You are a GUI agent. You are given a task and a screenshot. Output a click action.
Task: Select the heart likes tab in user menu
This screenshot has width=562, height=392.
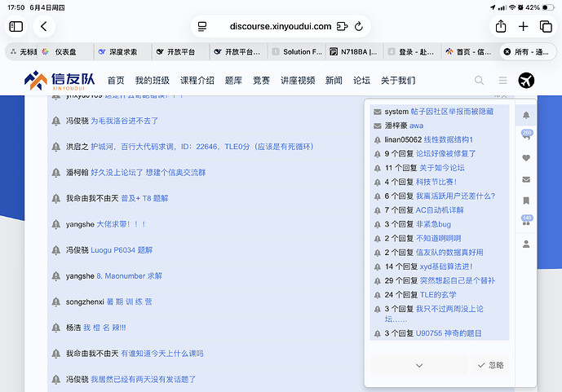coord(526,158)
